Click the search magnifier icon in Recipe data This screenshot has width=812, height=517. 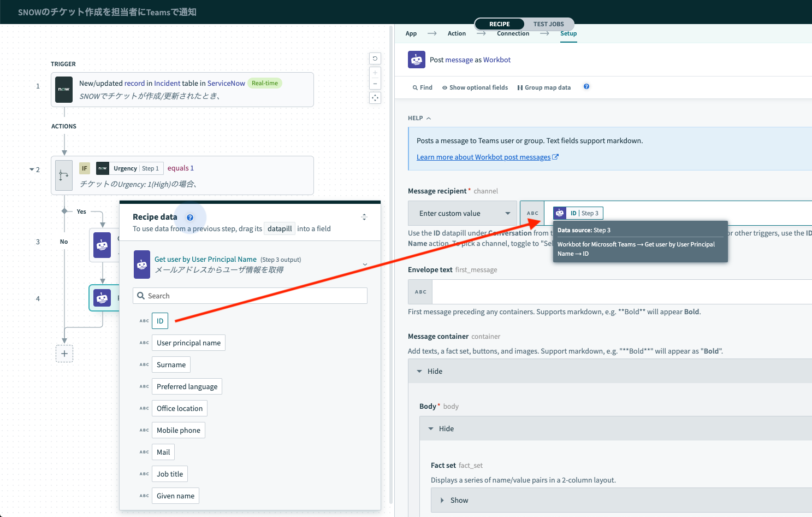point(141,296)
